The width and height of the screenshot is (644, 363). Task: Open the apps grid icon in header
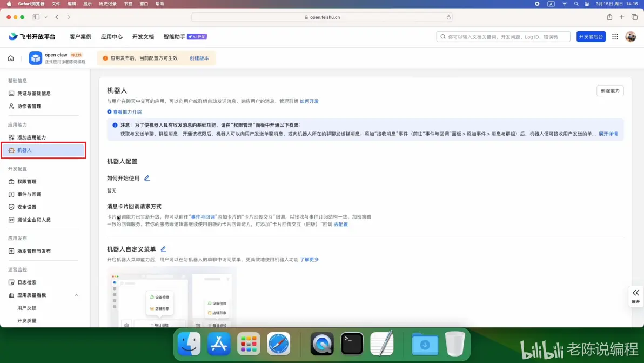[x=615, y=37]
